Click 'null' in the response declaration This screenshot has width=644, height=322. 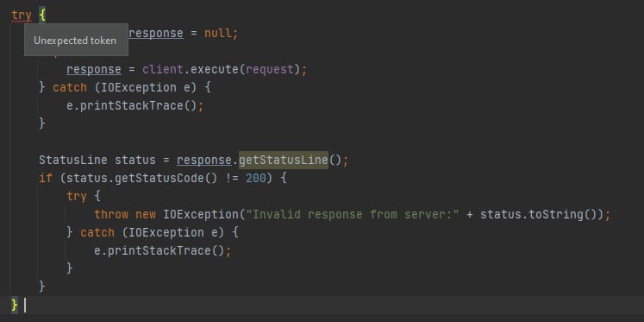click(218, 34)
